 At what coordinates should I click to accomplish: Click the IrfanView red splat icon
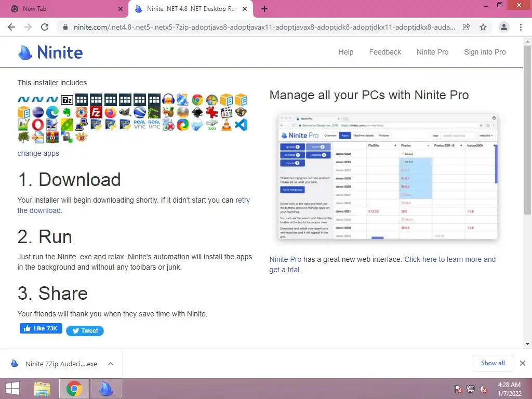click(212, 112)
